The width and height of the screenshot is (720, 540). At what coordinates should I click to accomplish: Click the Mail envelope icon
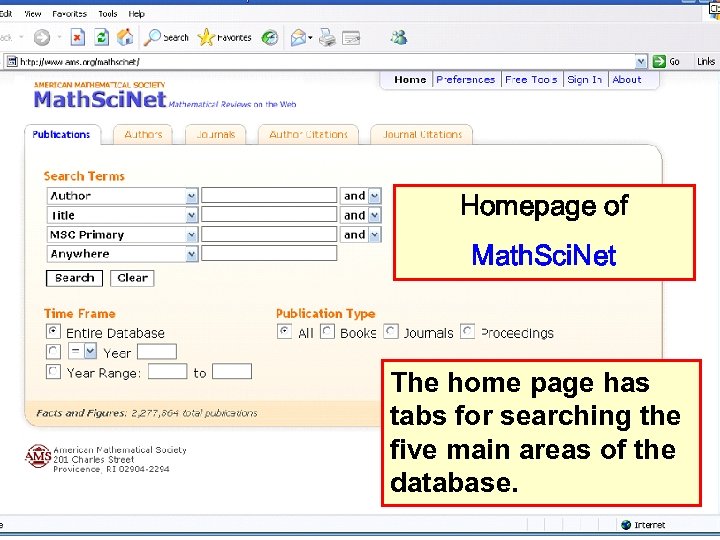pos(298,38)
